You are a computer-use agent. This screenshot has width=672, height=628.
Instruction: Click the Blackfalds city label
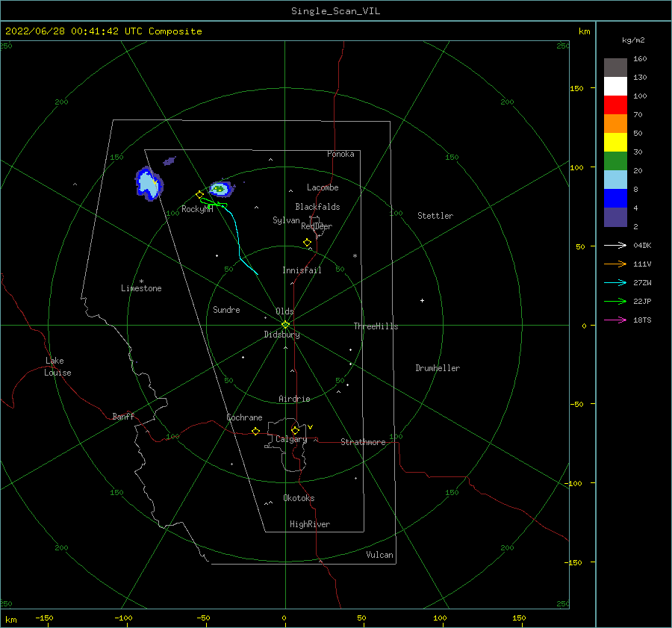[317, 207]
